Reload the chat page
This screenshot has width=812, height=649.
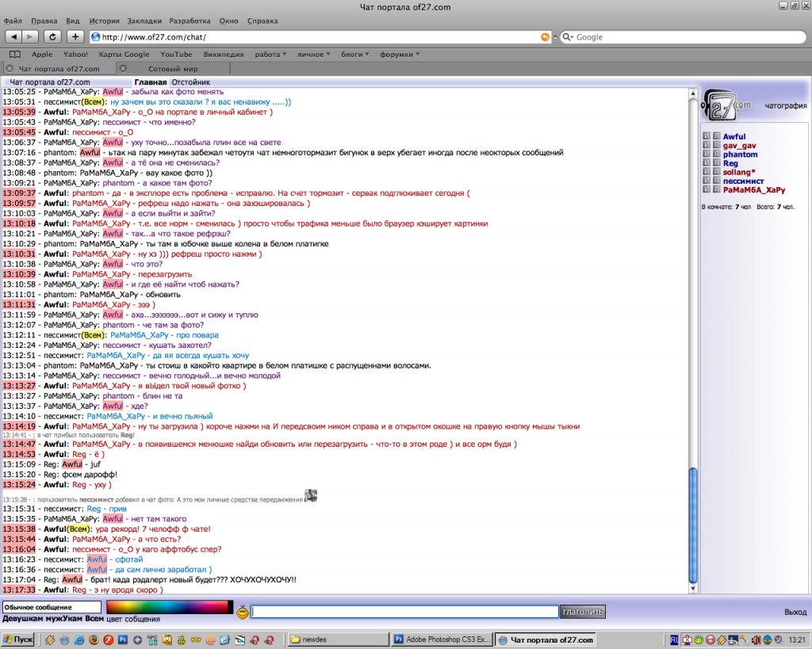(52, 36)
